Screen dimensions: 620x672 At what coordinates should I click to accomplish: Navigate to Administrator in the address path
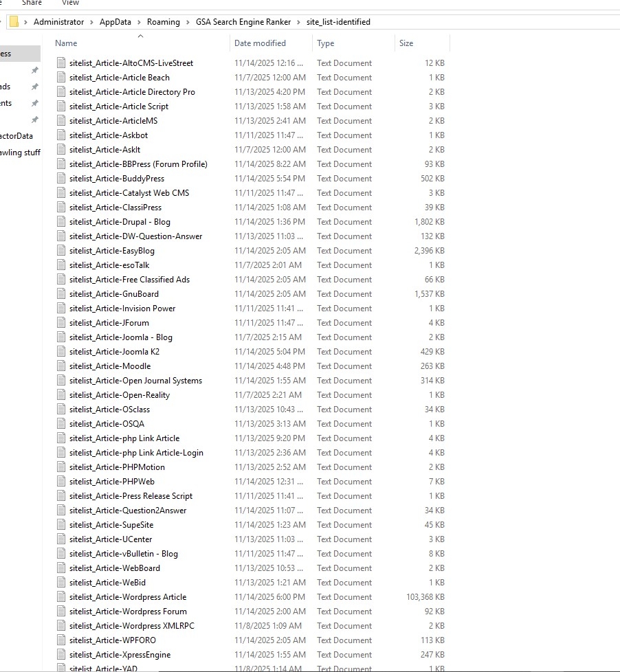[x=58, y=22]
